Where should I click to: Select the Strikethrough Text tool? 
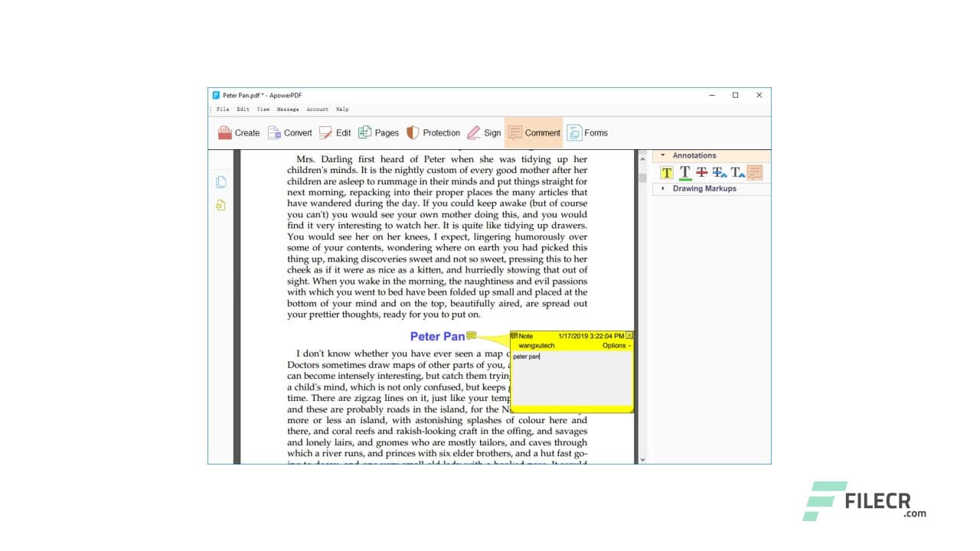tap(702, 172)
